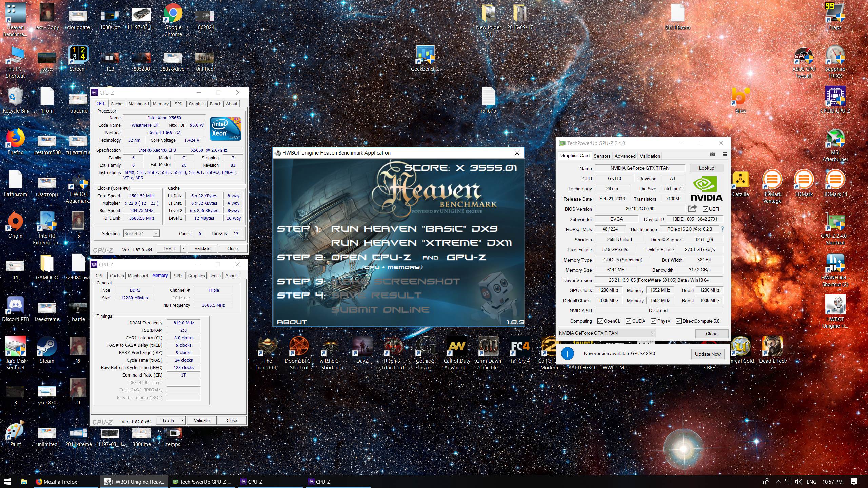Open the Action Center notification icon
This screenshot has height=488, width=868.
click(x=854, y=482)
